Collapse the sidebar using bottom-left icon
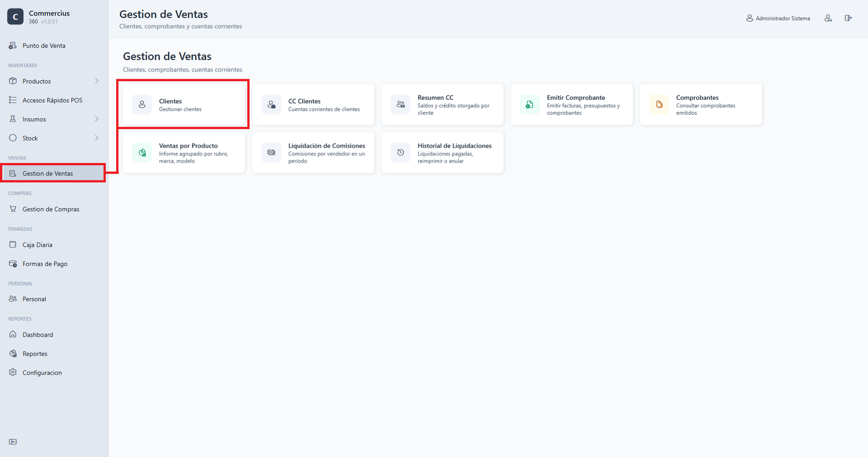868x457 pixels. click(13, 442)
